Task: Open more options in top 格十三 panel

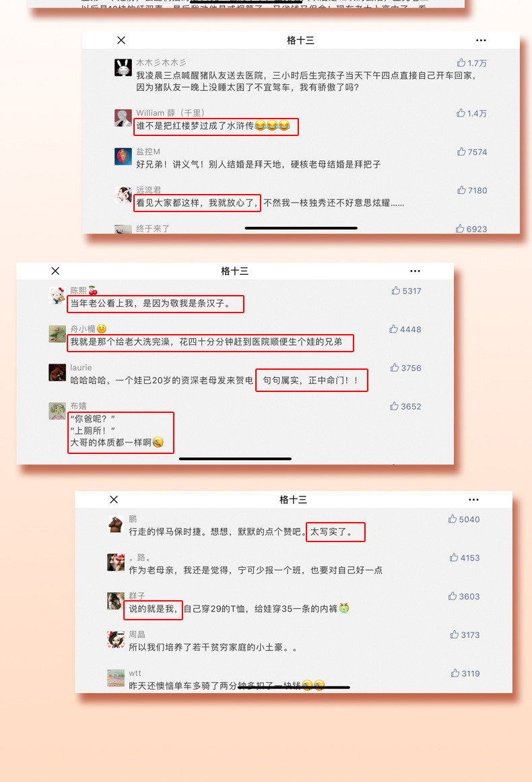Action: [x=481, y=40]
